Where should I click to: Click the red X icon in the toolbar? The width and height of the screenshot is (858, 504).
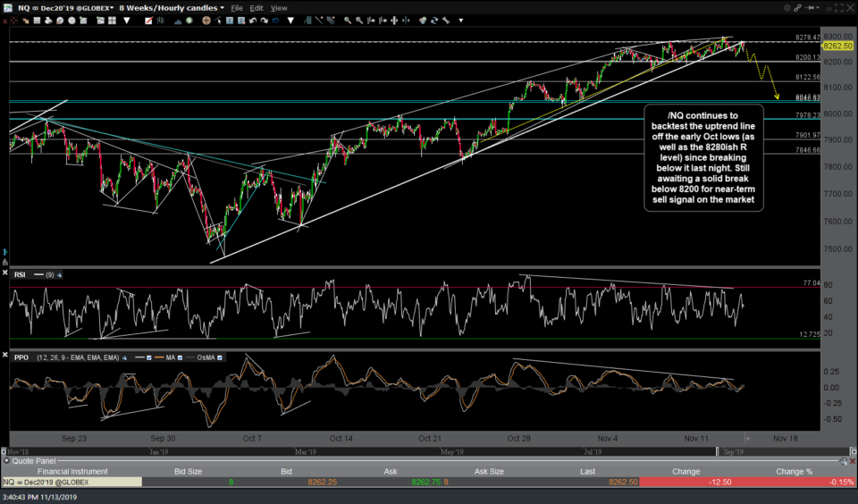tap(5, 21)
